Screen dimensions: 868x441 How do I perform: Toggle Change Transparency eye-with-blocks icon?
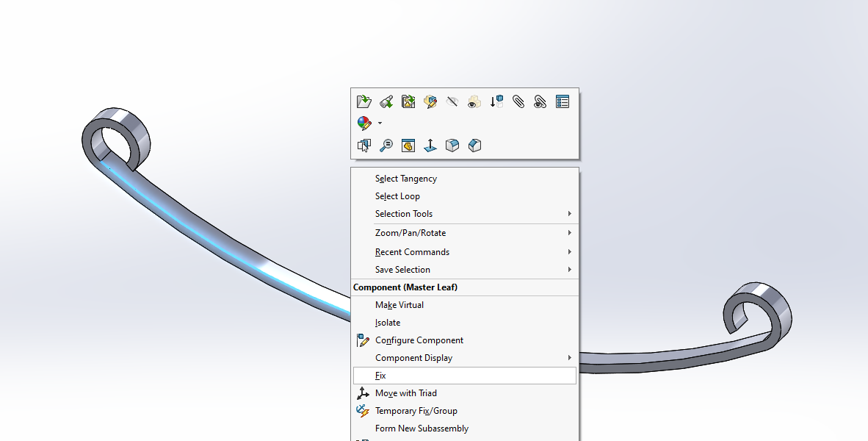pos(474,102)
